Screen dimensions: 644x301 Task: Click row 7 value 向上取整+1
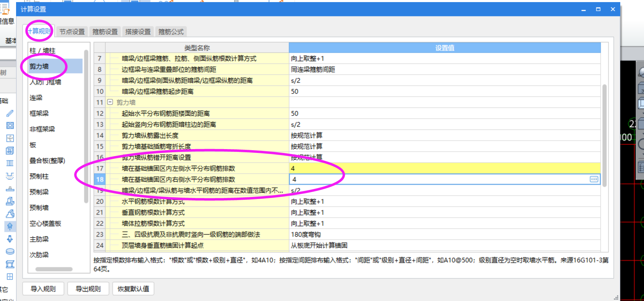tap(445, 58)
